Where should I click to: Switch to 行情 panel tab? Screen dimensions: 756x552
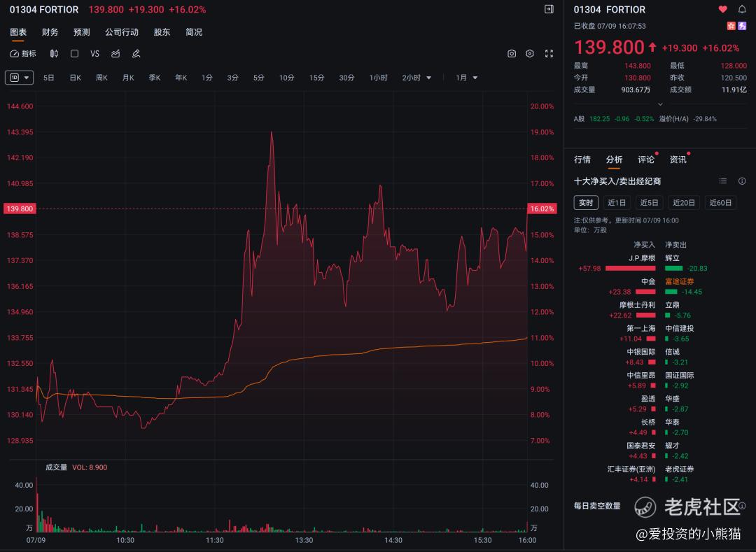[582, 160]
